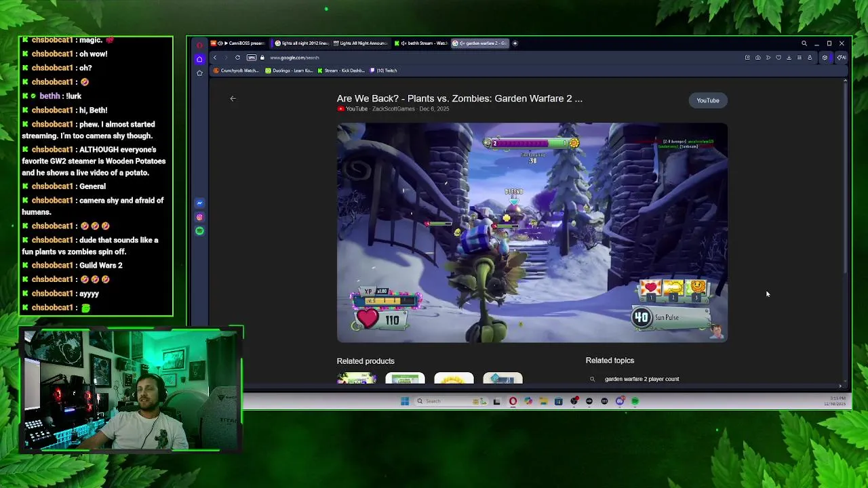
Task: Open Spotify from the Windows taskbar
Action: (x=635, y=401)
